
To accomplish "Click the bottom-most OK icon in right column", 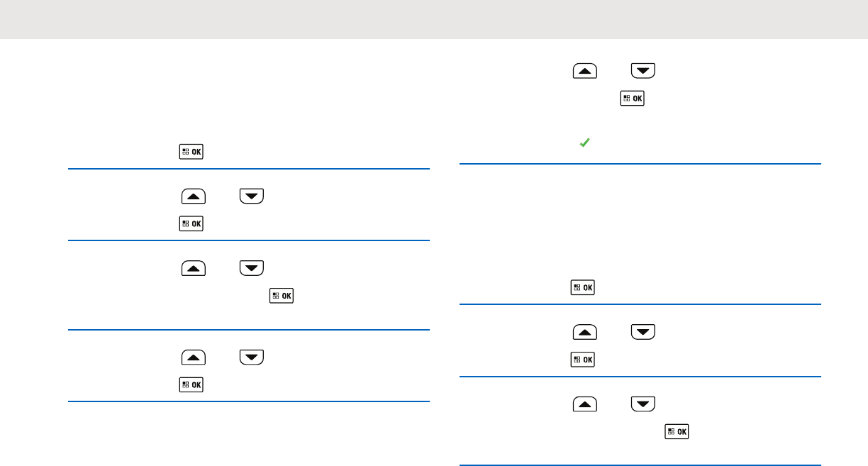I will pos(677,431).
